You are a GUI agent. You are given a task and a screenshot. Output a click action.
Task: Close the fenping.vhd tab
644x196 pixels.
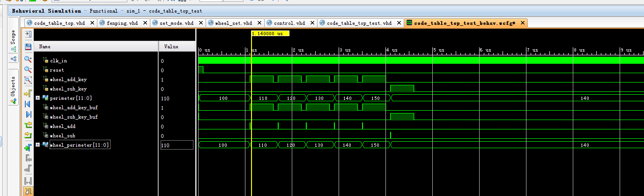click(x=145, y=23)
